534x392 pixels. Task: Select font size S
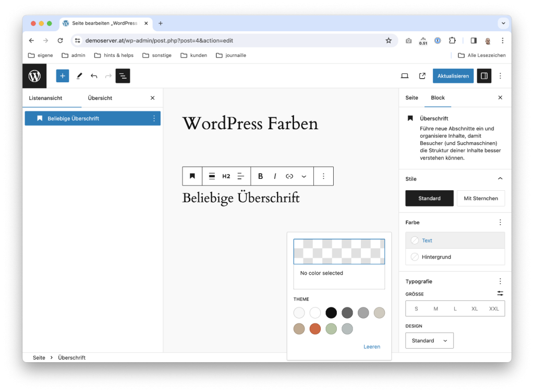coord(416,309)
